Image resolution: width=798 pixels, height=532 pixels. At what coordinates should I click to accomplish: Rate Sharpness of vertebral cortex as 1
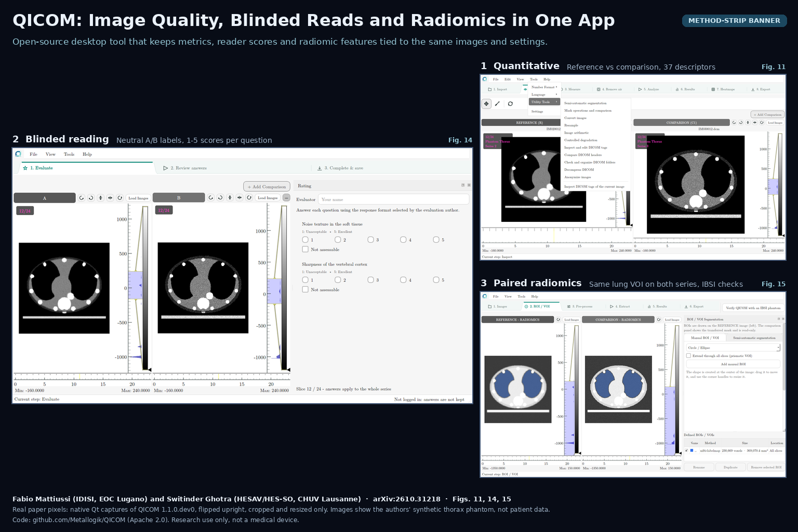[x=305, y=280]
